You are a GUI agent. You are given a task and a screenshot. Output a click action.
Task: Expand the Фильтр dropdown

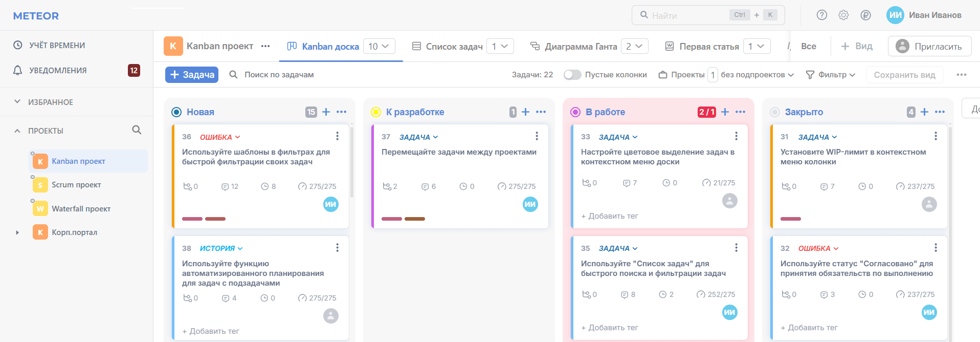pyautogui.click(x=831, y=75)
